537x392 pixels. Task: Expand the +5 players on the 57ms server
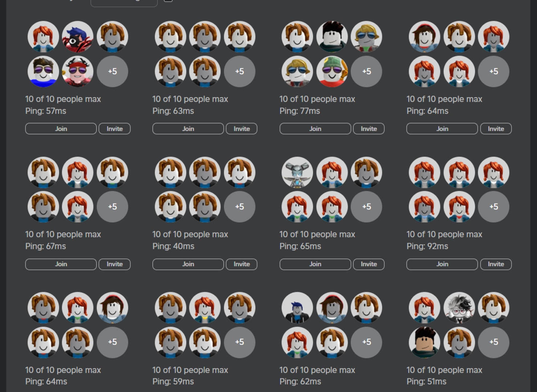click(113, 72)
